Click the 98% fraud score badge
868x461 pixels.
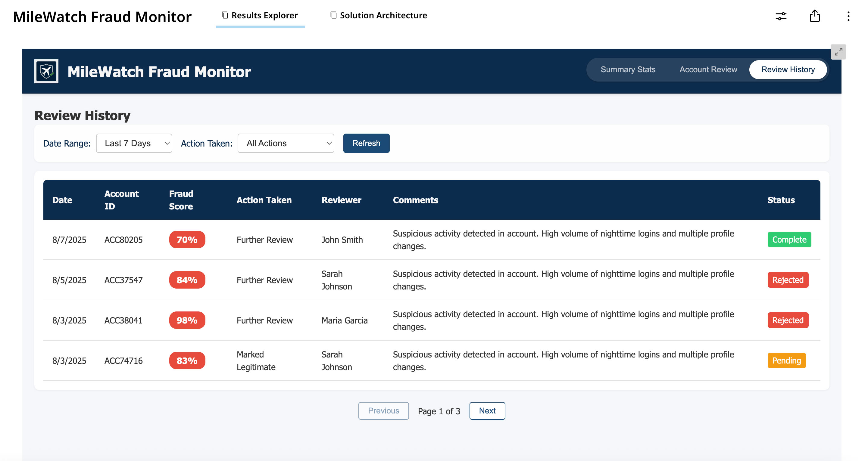click(x=187, y=320)
